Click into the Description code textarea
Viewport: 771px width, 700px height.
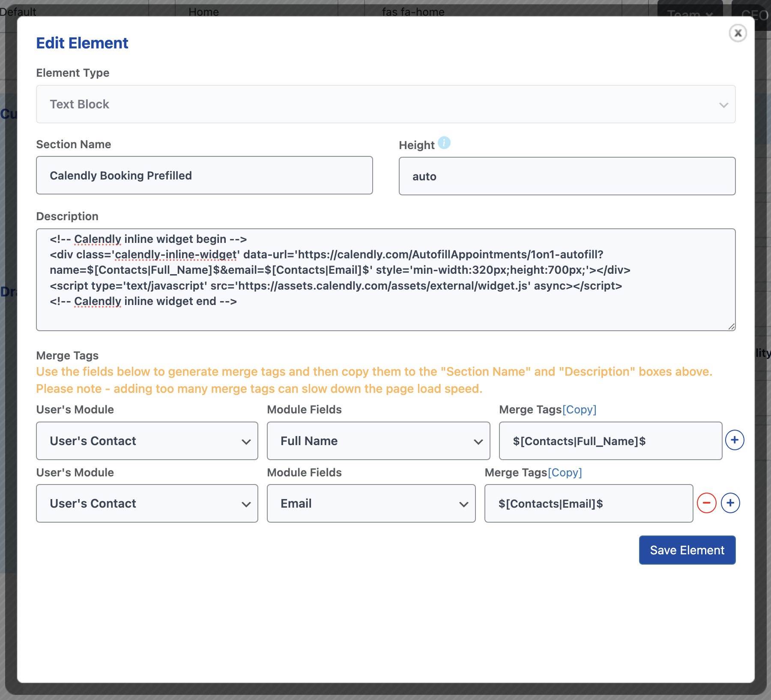click(x=385, y=279)
